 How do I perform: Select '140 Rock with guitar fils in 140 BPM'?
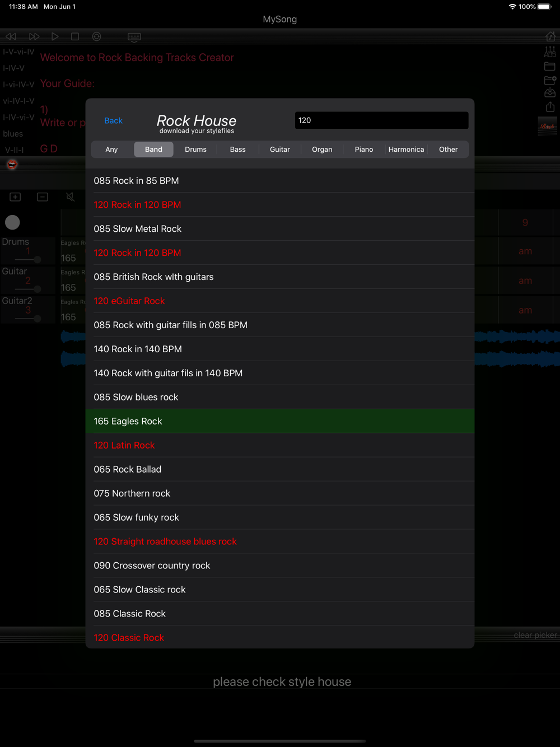coord(280,373)
